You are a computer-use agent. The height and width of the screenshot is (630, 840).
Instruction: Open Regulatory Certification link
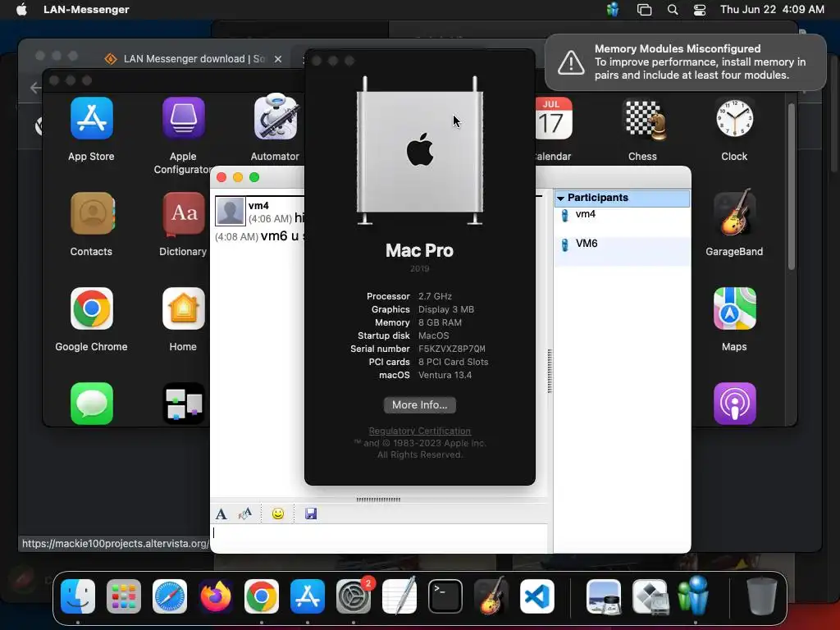[420, 431]
